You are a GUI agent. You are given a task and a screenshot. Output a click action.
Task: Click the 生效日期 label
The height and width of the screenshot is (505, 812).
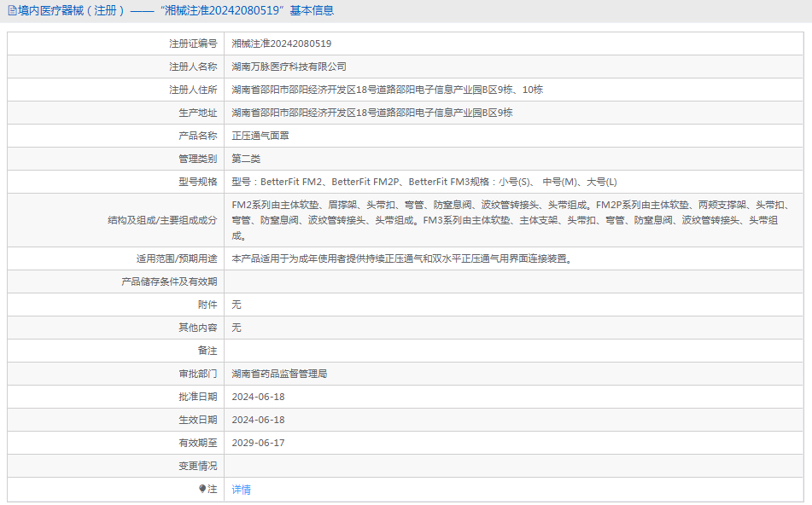tap(198, 420)
